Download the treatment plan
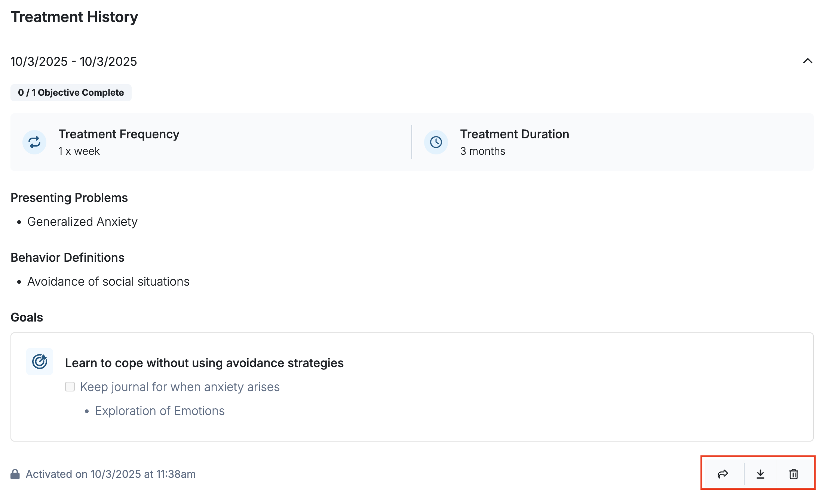This screenshot has width=822, height=504. [x=760, y=474]
